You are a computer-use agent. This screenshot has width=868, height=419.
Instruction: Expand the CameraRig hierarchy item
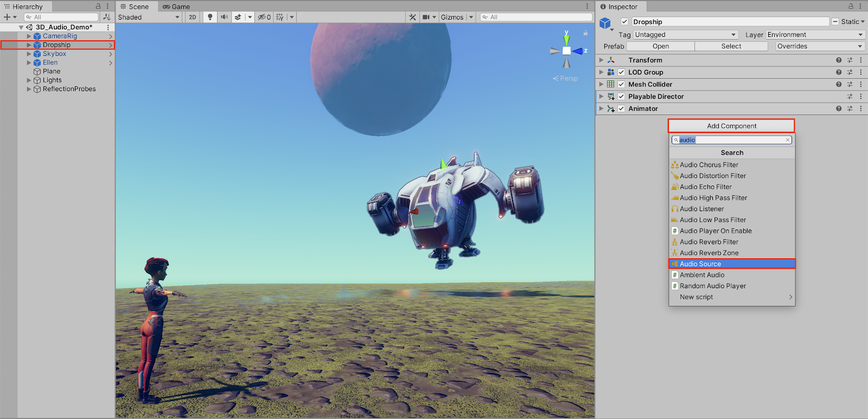click(x=29, y=36)
